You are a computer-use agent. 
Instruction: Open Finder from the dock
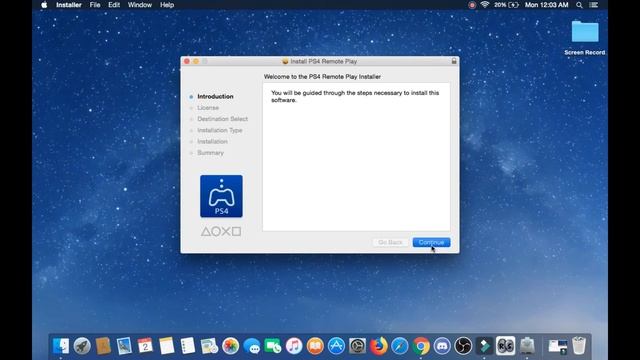tap(61, 346)
